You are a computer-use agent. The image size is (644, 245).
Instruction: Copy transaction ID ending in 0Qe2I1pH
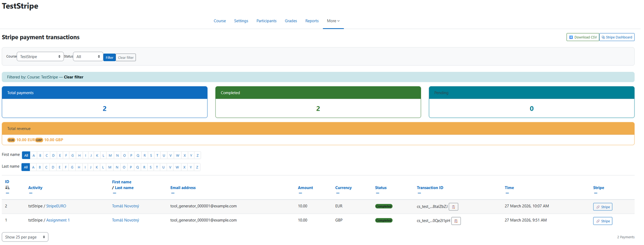456,221
